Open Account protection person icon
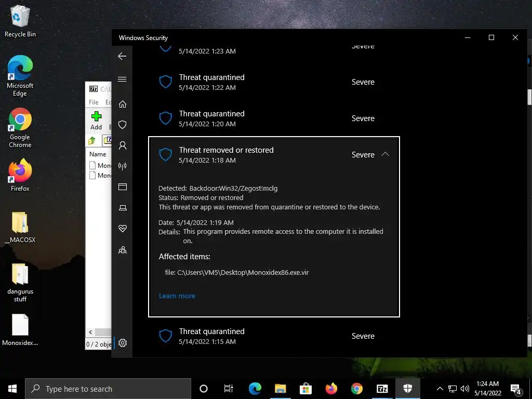 tap(123, 145)
